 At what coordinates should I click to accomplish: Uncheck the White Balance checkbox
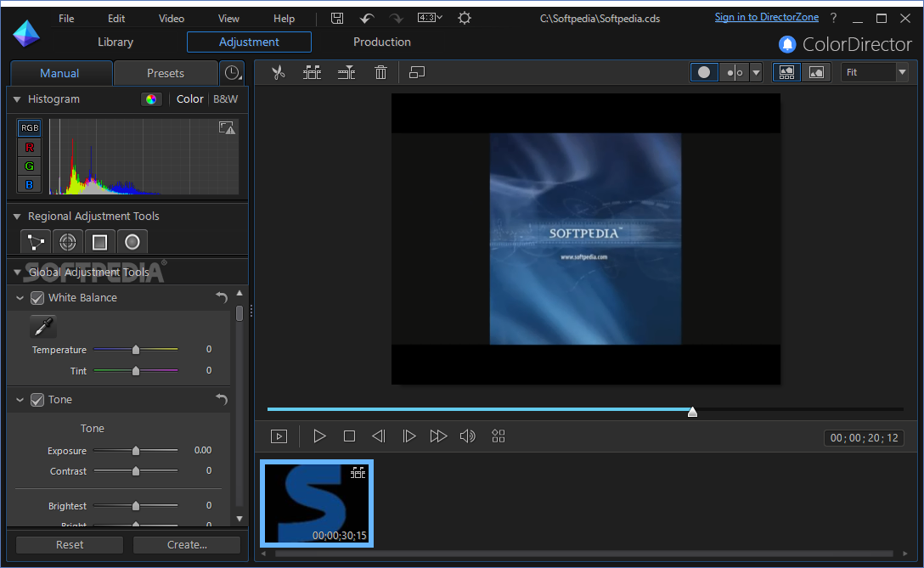point(37,298)
